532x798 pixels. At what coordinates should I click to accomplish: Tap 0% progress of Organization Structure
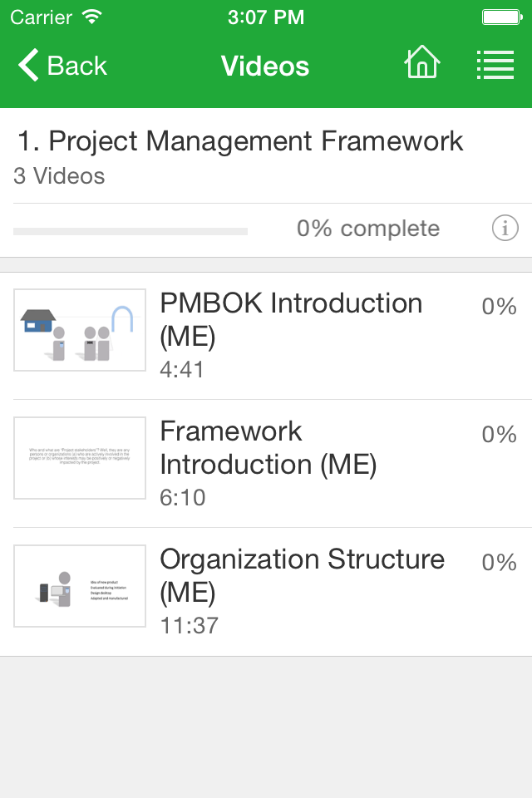pos(499,563)
